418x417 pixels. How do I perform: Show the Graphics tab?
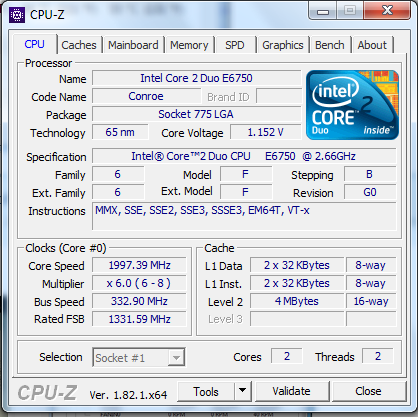283,45
